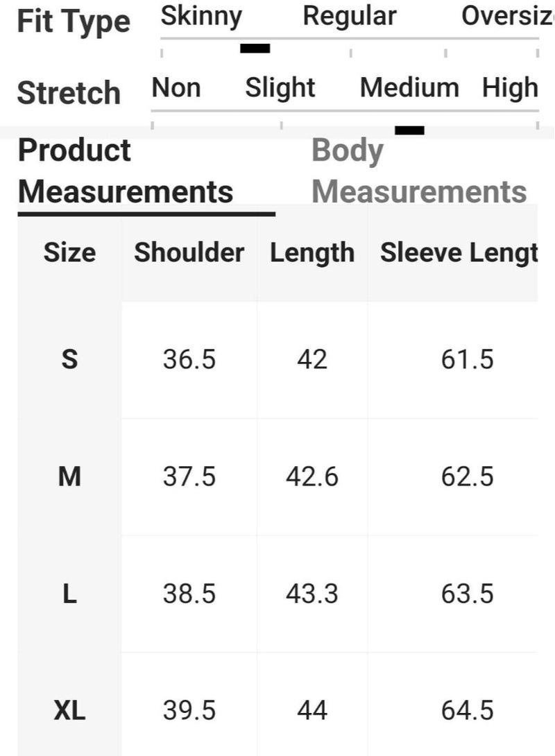Click the Shoulder column header
The width and height of the screenshot is (555, 756).
pyautogui.click(x=189, y=253)
